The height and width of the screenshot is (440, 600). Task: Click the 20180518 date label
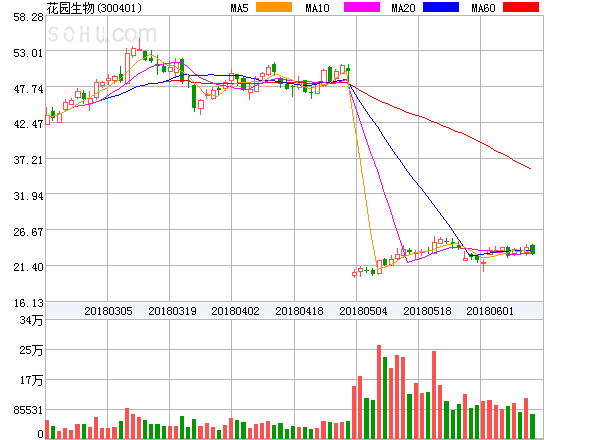[x=427, y=311]
